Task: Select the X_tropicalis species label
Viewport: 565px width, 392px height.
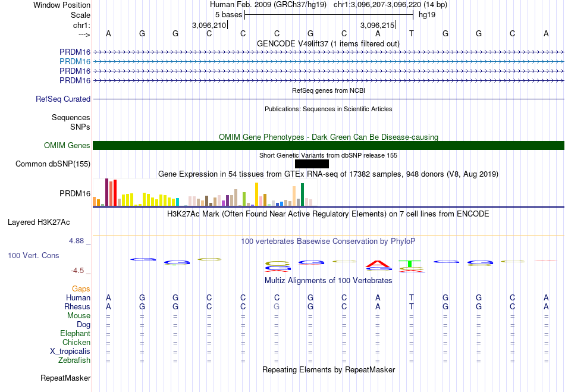Action: [70, 352]
